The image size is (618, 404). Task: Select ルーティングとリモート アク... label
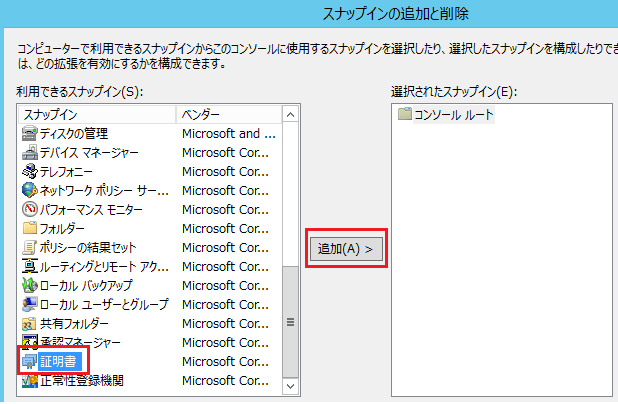click(104, 266)
